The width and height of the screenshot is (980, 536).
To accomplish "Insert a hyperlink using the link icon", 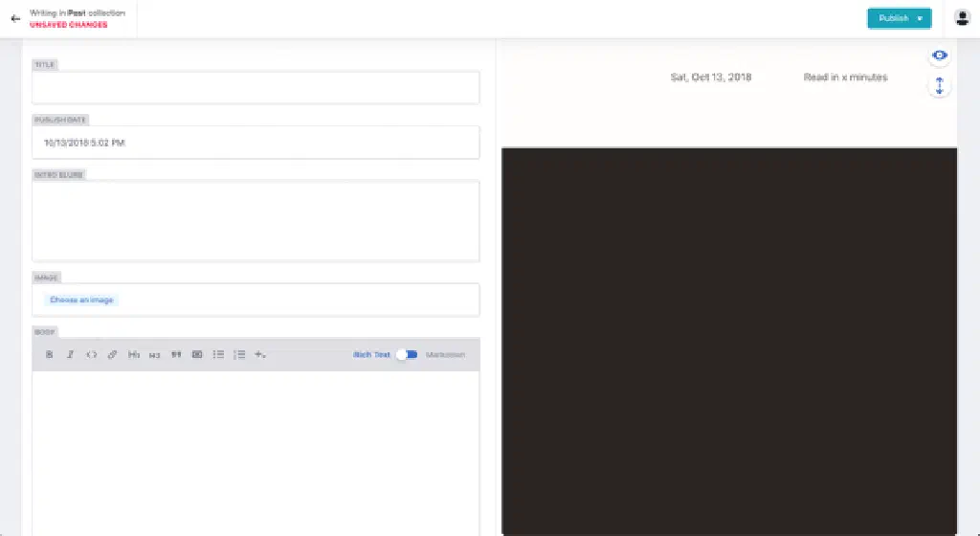I will pos(112,354).
